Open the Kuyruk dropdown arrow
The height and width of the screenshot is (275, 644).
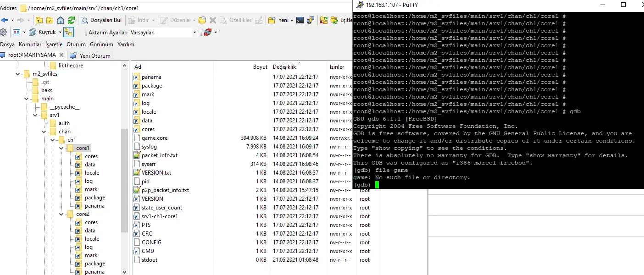[60, 32]
